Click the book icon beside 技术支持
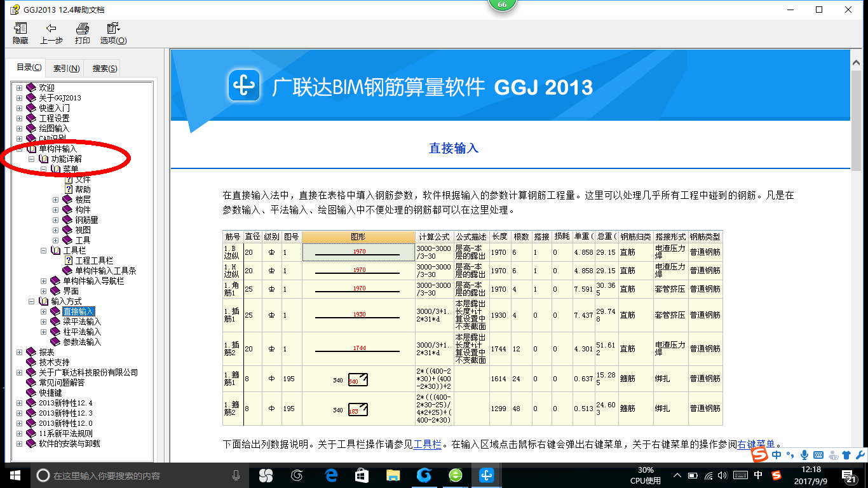 pyautogui.click(x=32, y=362)
